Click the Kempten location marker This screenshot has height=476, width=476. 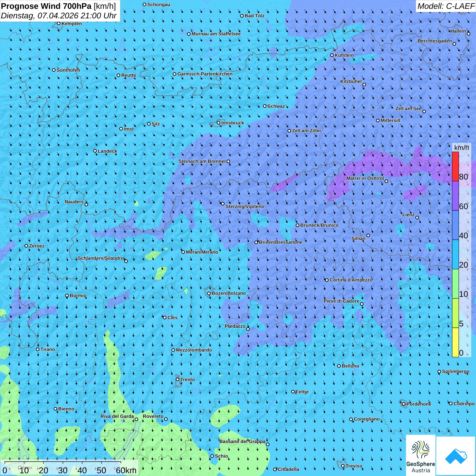point(58,24)
